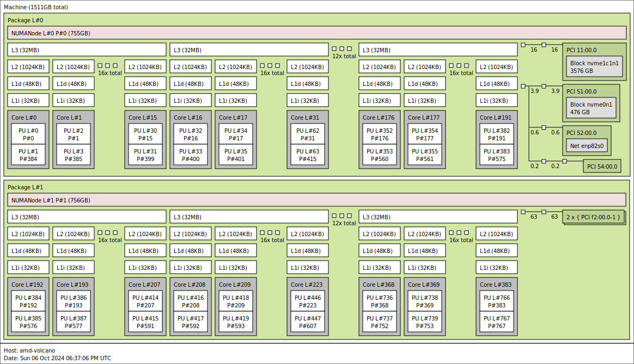Select processing unit PU L#767 P#767
The image size is (634, 364).
pyautogui.click(x=497, y=322)
